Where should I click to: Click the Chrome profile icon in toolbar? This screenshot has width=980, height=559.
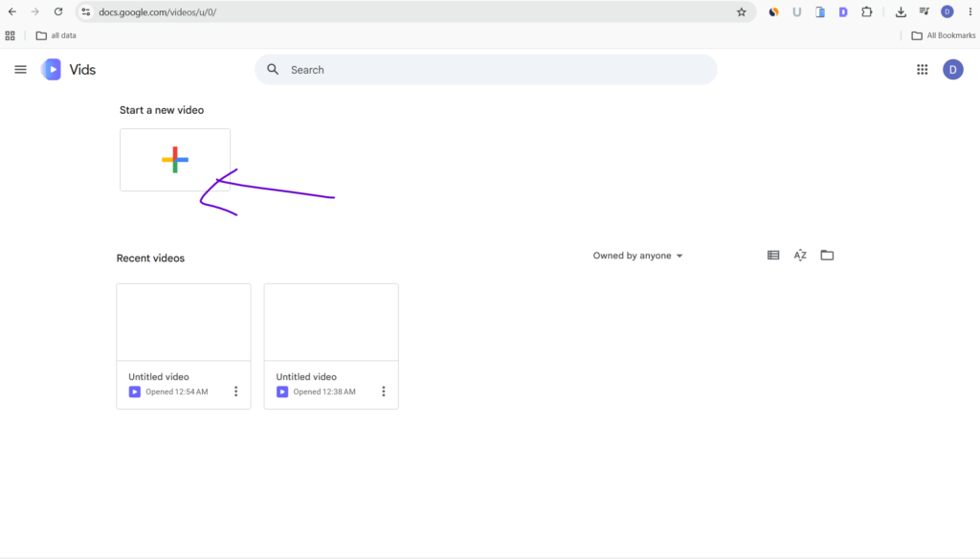[x=947, y=11]
